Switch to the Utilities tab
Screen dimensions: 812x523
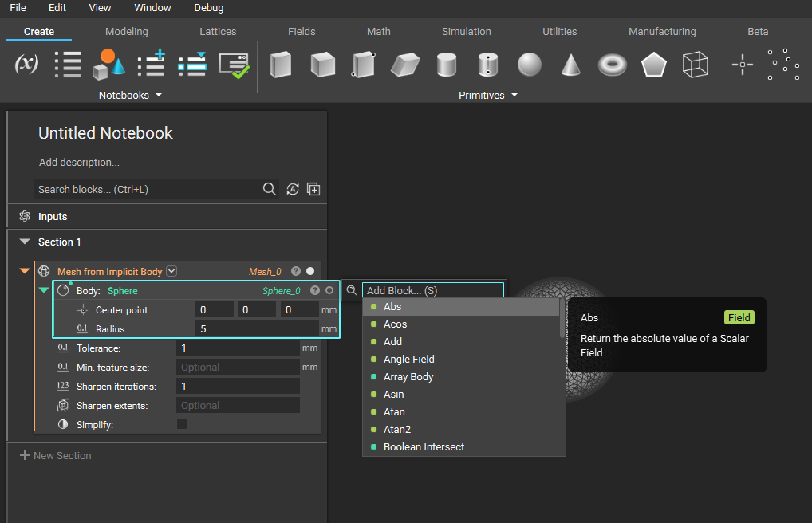[x=559, y=32]
